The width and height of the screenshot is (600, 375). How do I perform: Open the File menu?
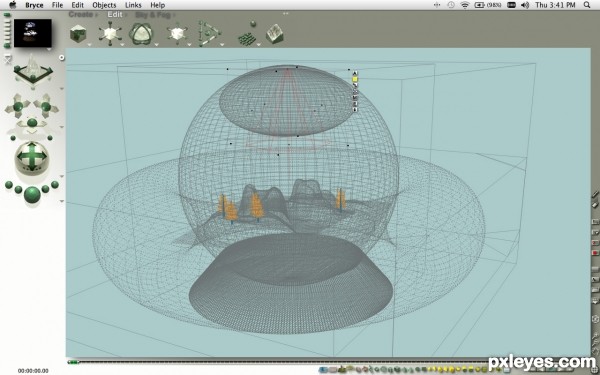click(x=57, y=5)
